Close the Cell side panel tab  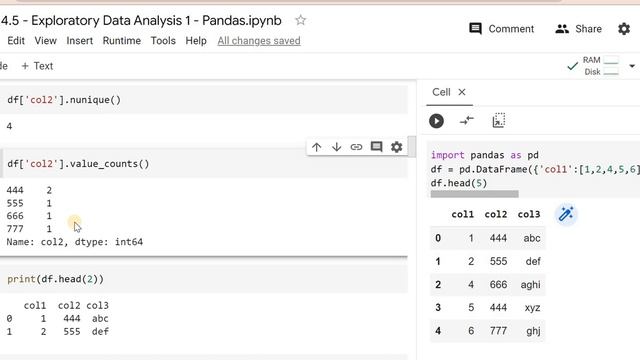click(462, 92)
